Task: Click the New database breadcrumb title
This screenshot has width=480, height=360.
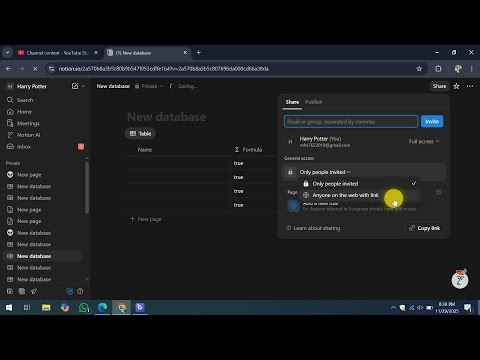Action: [113, 86]
